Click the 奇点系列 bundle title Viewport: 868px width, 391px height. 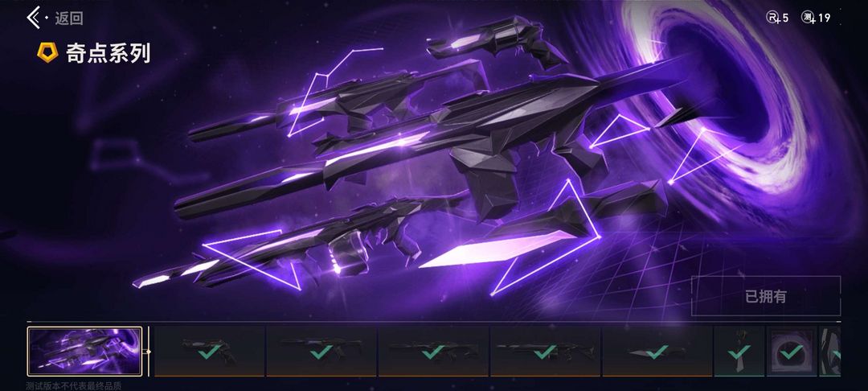[x=108, y=54]
